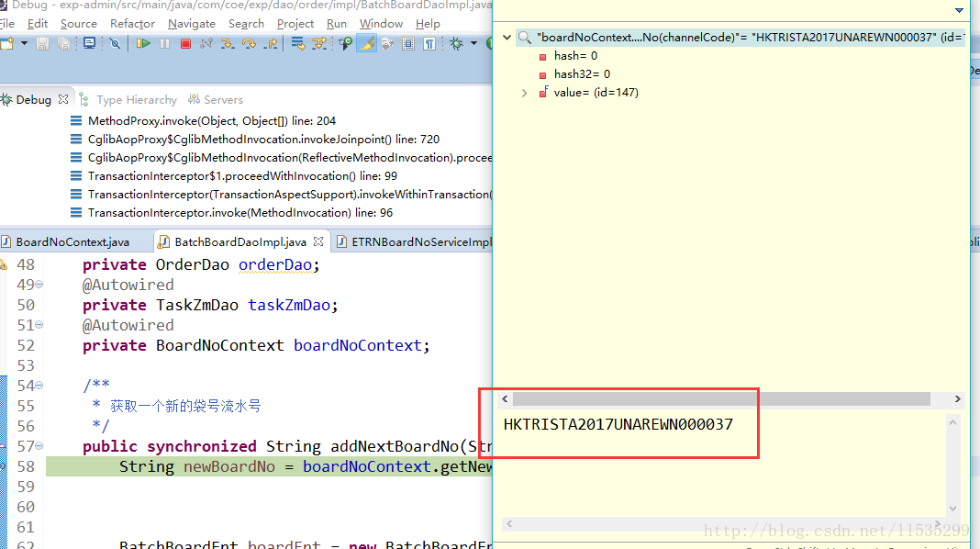Close the Debug view tab
This screenshot has width=980, height=549.
point(63,99)
